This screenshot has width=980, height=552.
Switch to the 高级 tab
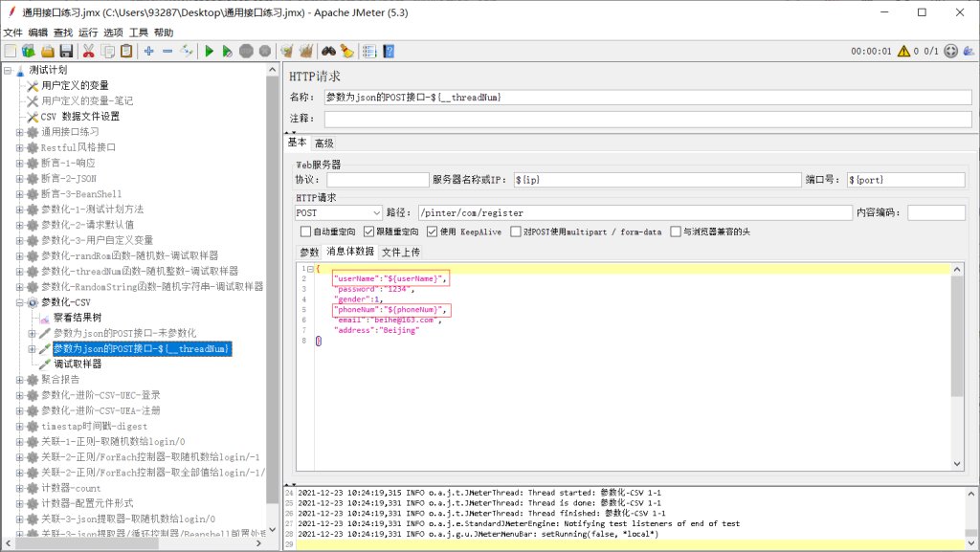click(x=323, y=143)
